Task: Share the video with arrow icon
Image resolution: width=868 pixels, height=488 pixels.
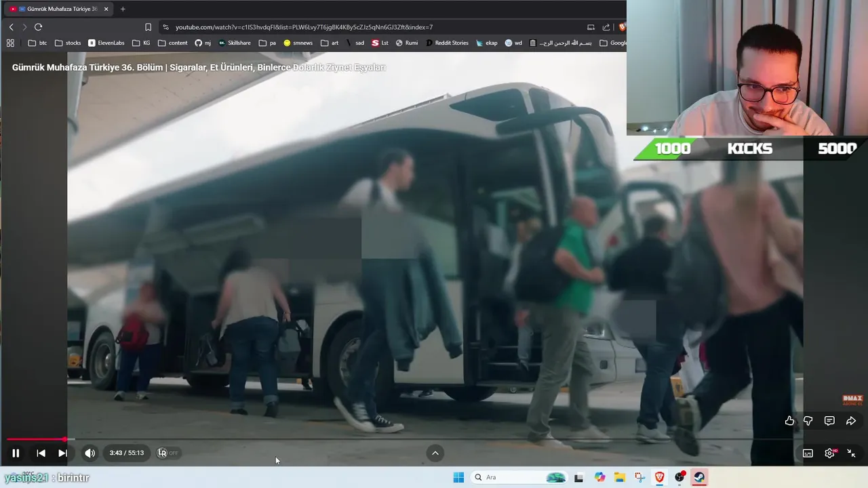Action: click(x=851, y=421)
